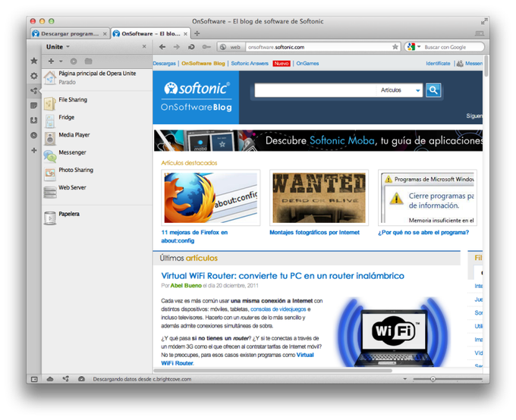Click the password wand key icon

pos(206,47)
